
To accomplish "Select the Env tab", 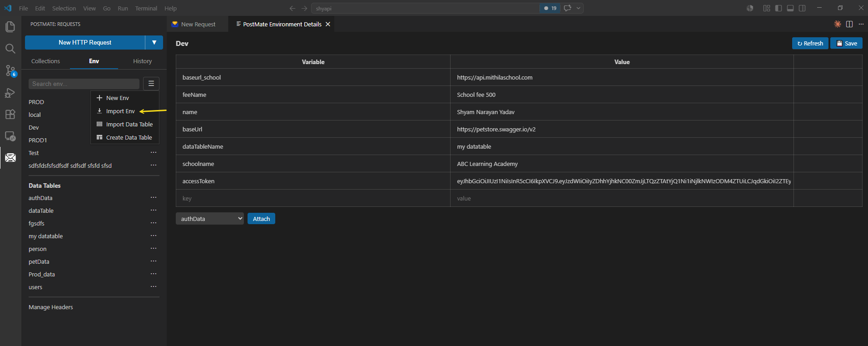I will pos(94,61).
